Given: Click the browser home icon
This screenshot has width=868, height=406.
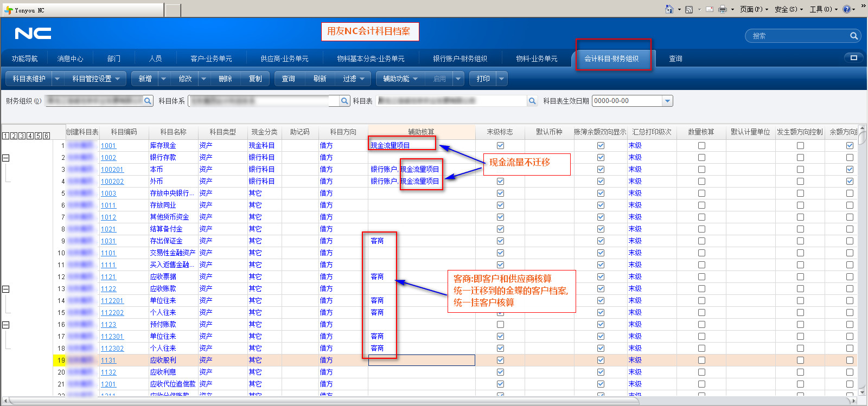Looking at the screenshot, I should point(669,9).
